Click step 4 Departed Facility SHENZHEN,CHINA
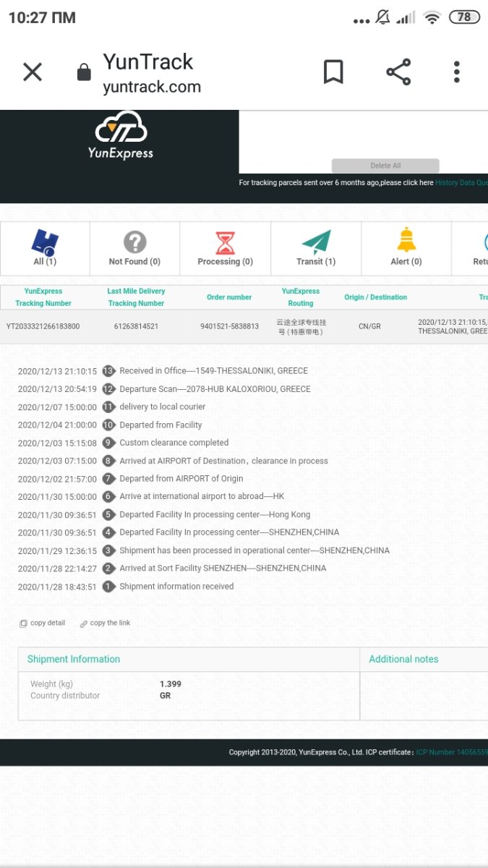Image resolution: width=488 pixels, height=868 pixels. tap(229, 532)
